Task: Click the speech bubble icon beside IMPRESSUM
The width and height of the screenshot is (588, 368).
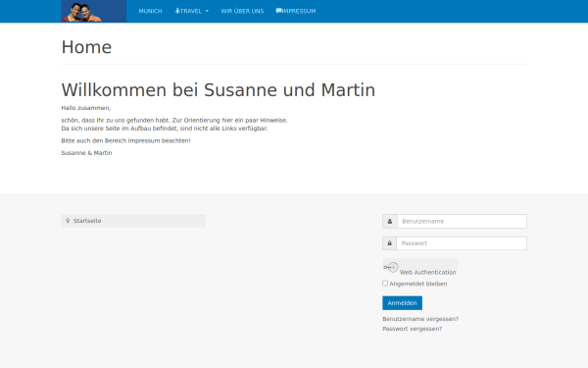Action: click(278, 11)
